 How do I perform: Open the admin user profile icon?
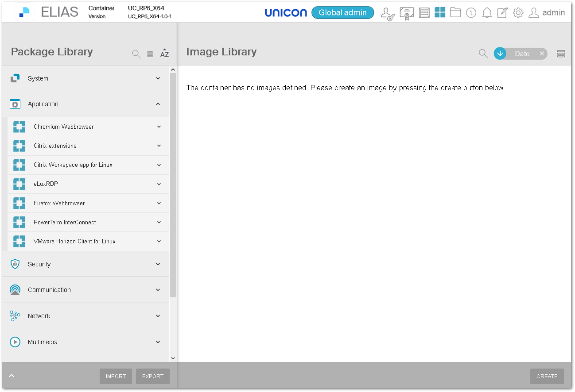(534, 13)
